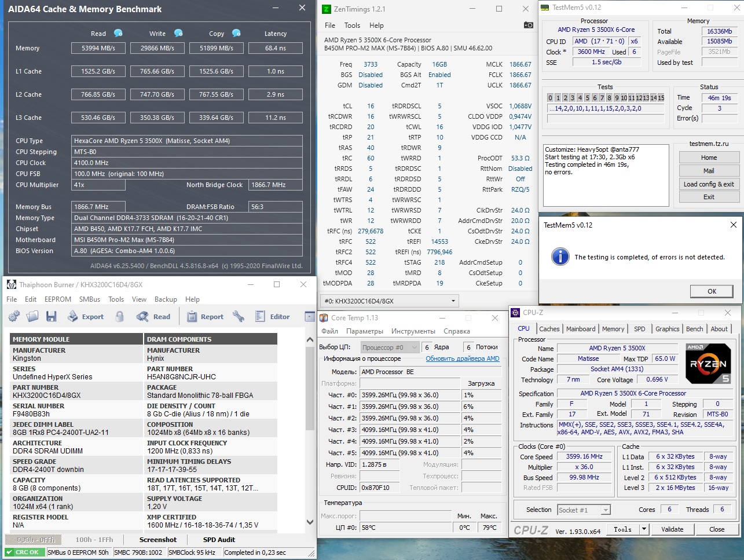Click the Copy benchmark icon in AIDA64
The width and height of the screenshot is (744, 560).
pyautogui.click(x=236, y=33)
